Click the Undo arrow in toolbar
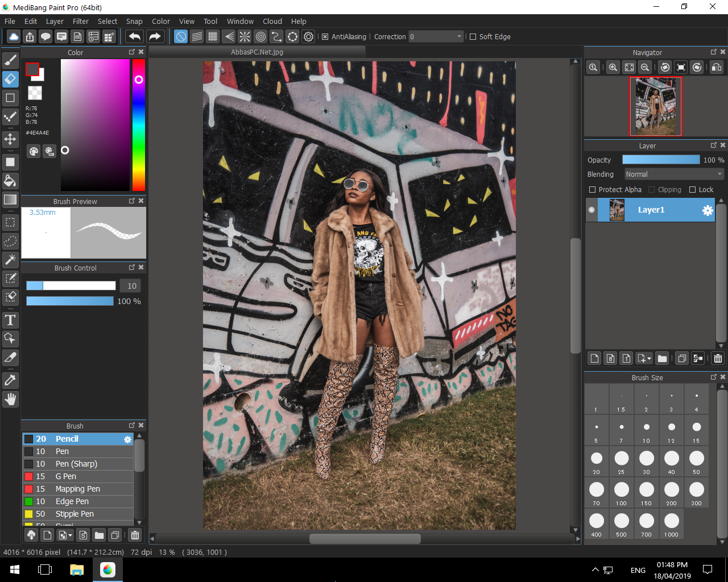The height and width of the screenshot is (582, 728). [x=134, y=36]
